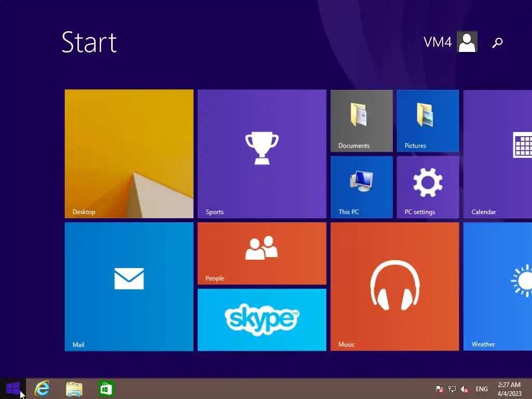Open PC settings gear tile
This screenshot has height=399, width=532.
tap(428, 187)
